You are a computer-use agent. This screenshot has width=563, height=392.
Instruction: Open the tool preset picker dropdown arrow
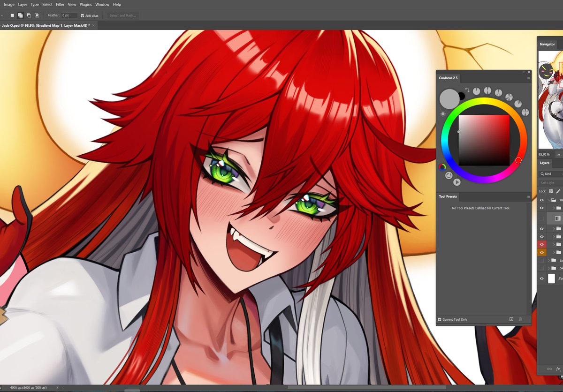click(x=2, y=15)
